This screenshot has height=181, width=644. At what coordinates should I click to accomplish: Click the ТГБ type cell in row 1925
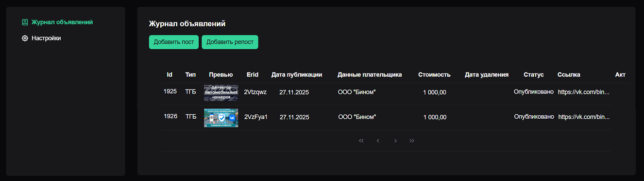click(191, 91)
